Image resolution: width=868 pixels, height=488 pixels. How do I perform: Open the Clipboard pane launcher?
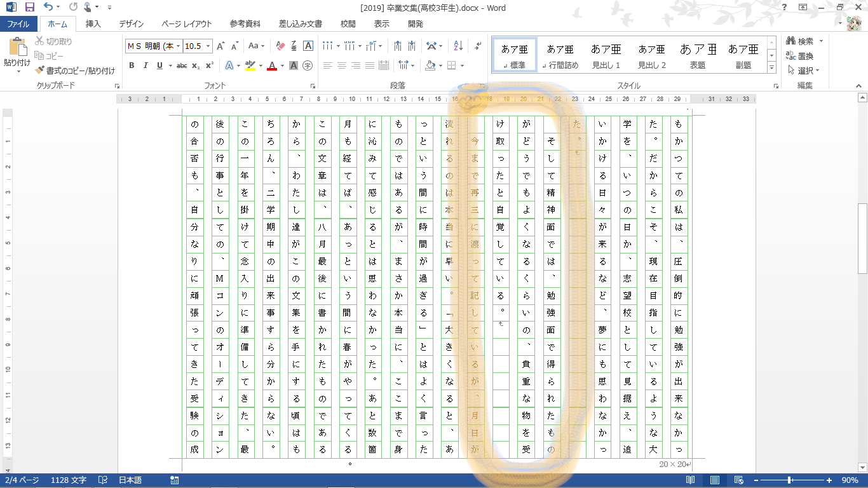[117, 86]
